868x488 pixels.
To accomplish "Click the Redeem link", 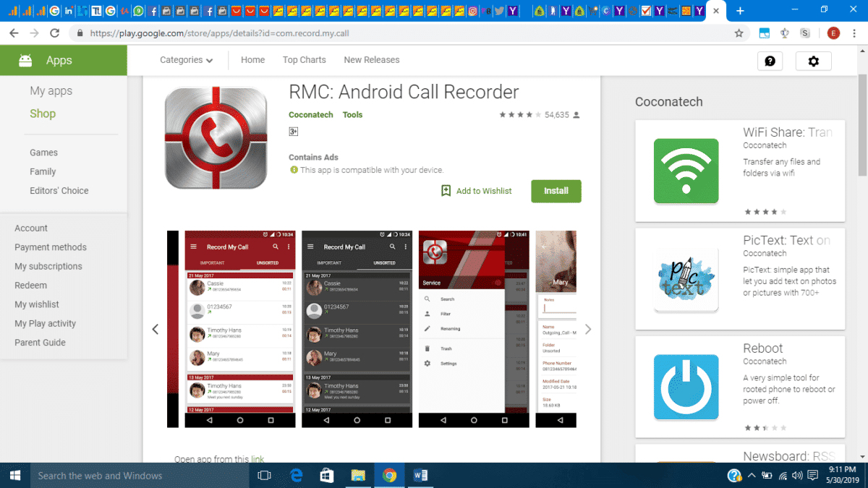I will click(x=30, y=286).
